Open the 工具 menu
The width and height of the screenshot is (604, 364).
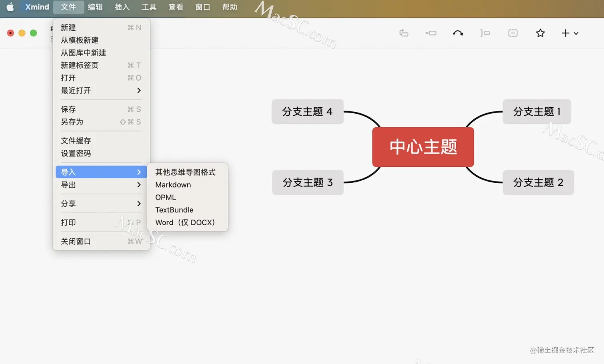pos(149,7)
